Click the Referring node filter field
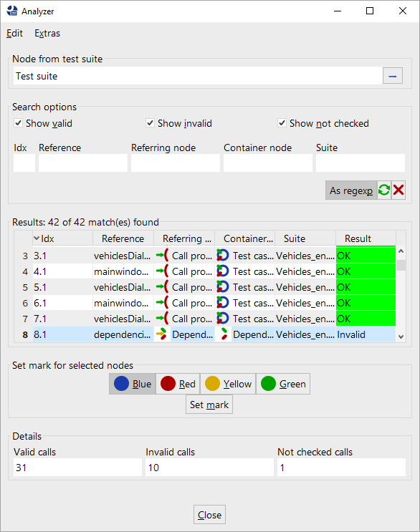Viewport: 420px width, 532px height. (176, 163)
